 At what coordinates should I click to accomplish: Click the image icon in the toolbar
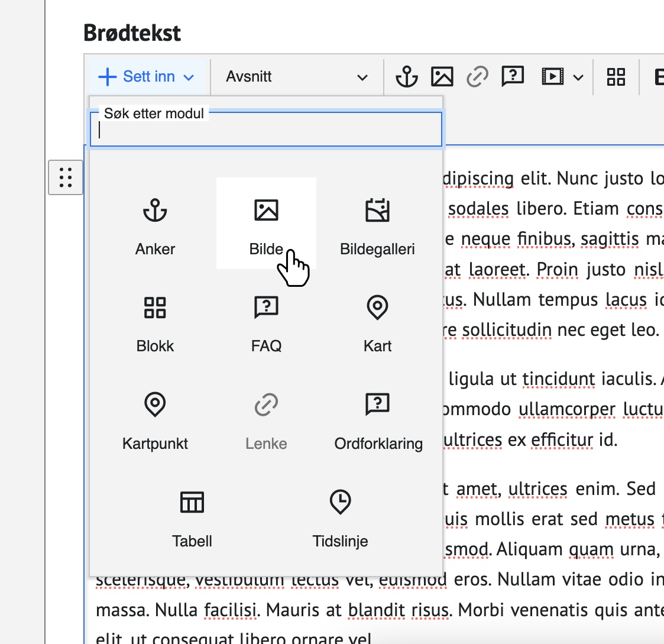coord(442,77)
